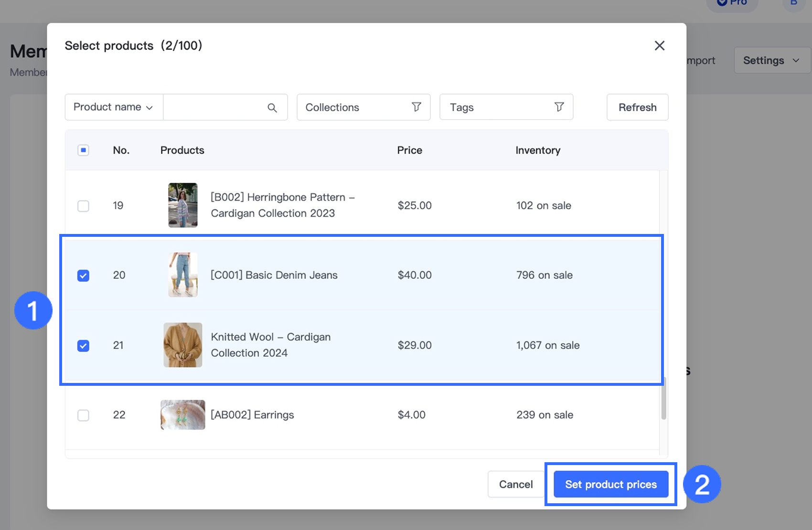
Task: Click the Refresh button
Action: click(637, 107)
